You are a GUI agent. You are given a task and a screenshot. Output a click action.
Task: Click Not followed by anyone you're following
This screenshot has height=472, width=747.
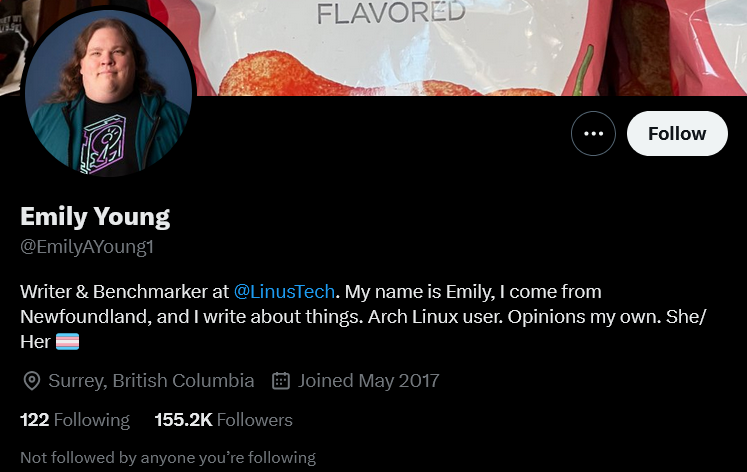[168, 458]
